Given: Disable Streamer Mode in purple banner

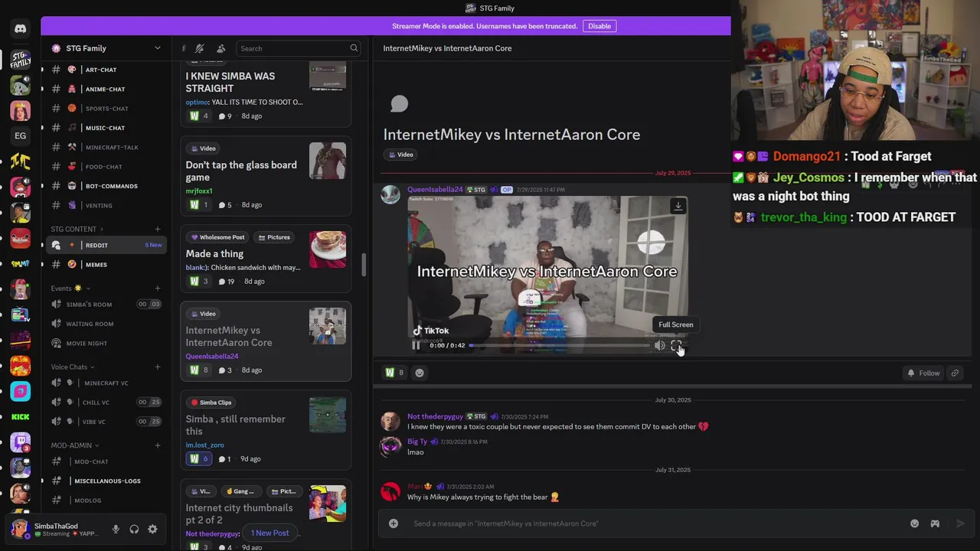Looking at the screenshot, I should coord(599,26).
